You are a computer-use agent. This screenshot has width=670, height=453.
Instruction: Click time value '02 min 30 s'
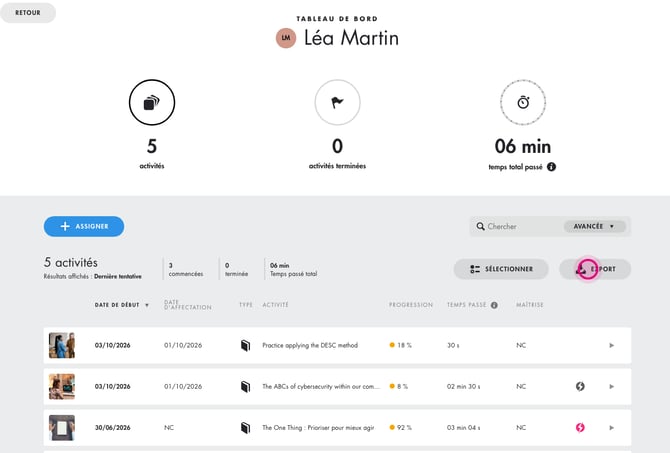(x=463, y=386)
